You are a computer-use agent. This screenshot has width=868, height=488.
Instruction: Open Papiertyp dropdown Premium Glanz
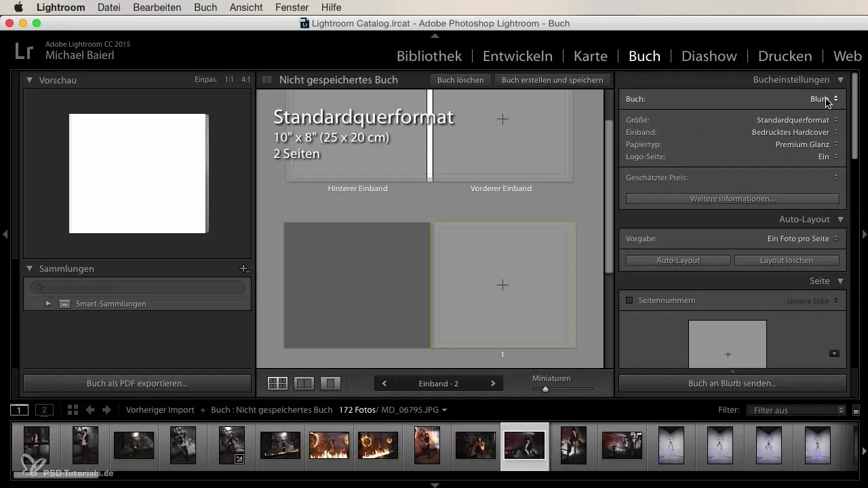807,144
